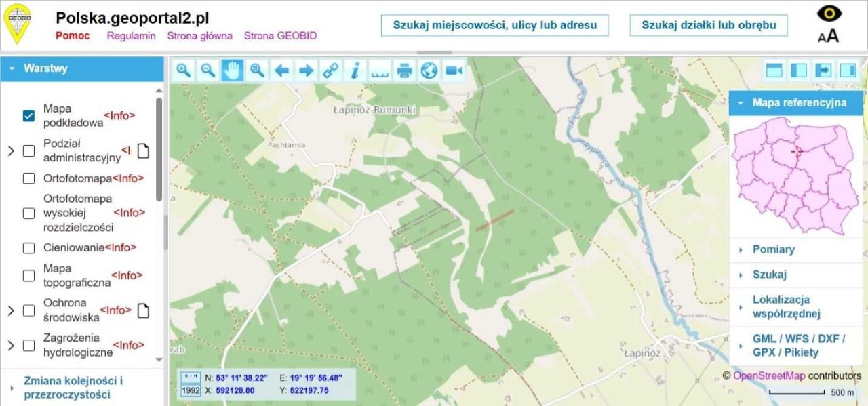The image size is (868, 406).
Task: Click Szukaj działki lub obrębu button
Action: click(x=708, y=25)
